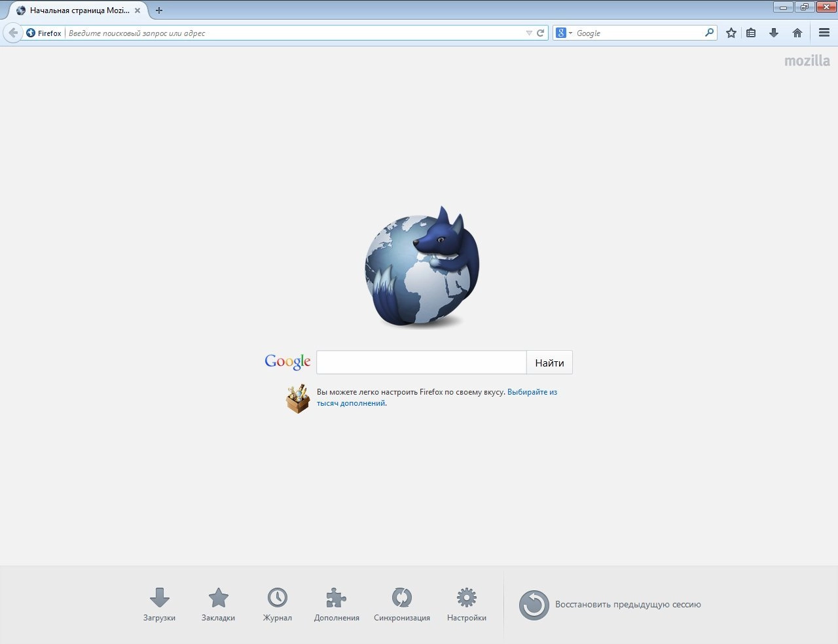Open Закладки from bottom launcher

(218, 605)
